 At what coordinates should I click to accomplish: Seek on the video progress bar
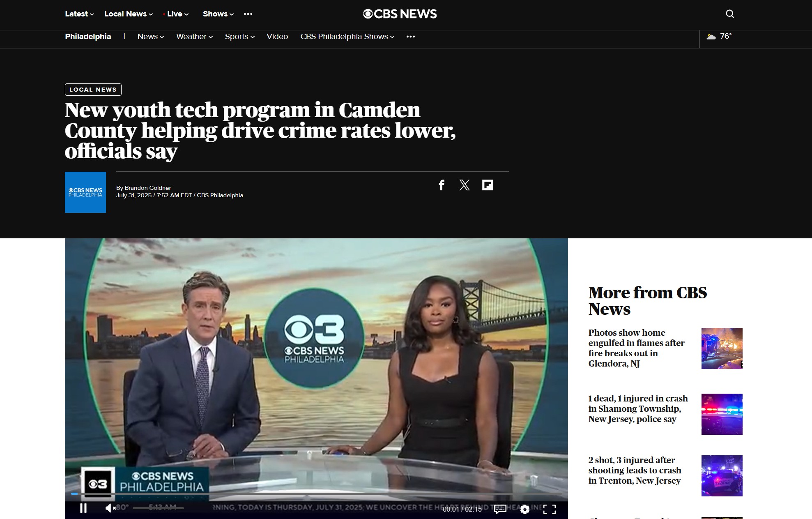316,494
